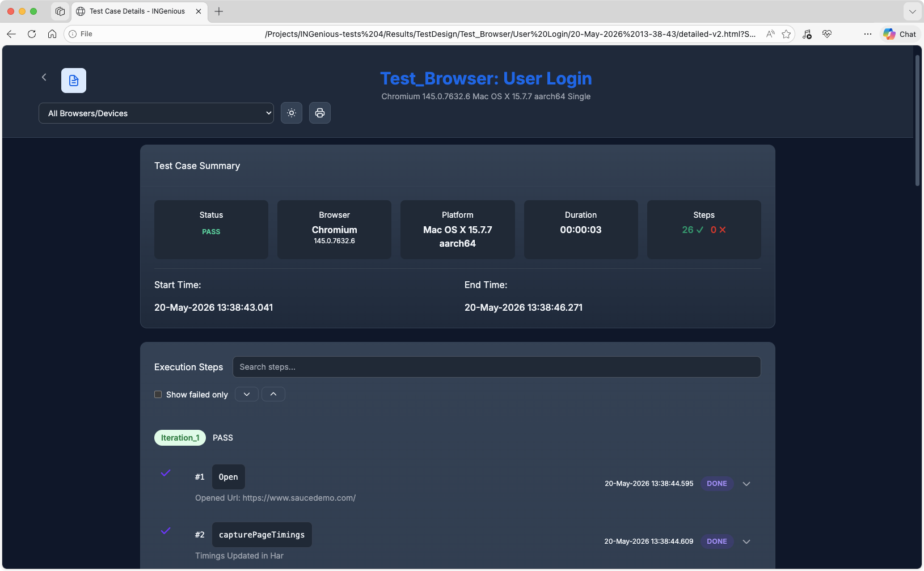Viewport: 924px width, 571px height.
Task: Open the All Browsers/Devices dropdown
Action: tap(156, 113)
